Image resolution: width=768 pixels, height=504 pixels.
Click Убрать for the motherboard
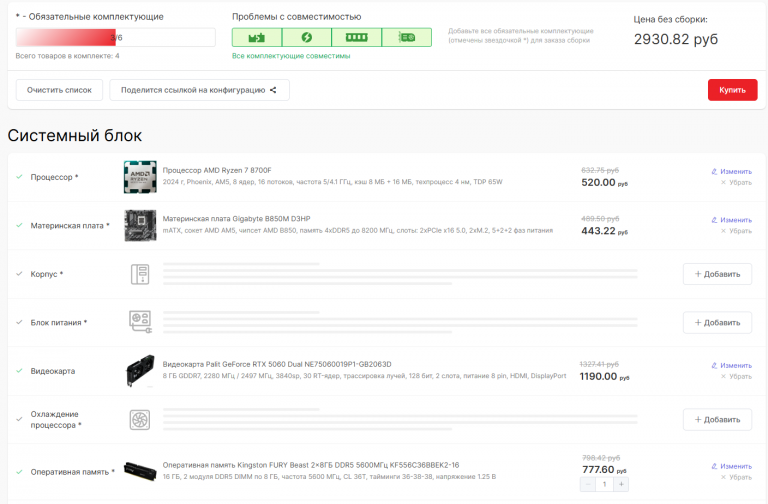tap(736, 231)
